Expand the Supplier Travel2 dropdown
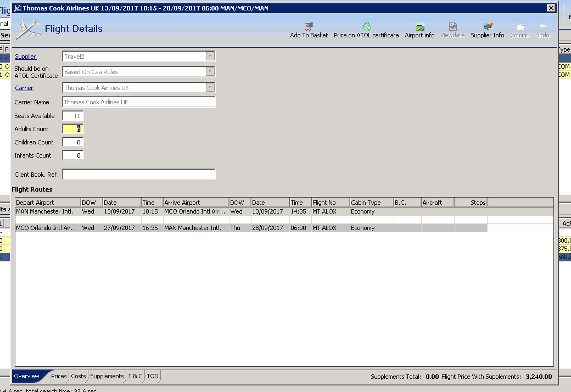The image size is (571, 392). pyautogui.click(x=210, y=56)
